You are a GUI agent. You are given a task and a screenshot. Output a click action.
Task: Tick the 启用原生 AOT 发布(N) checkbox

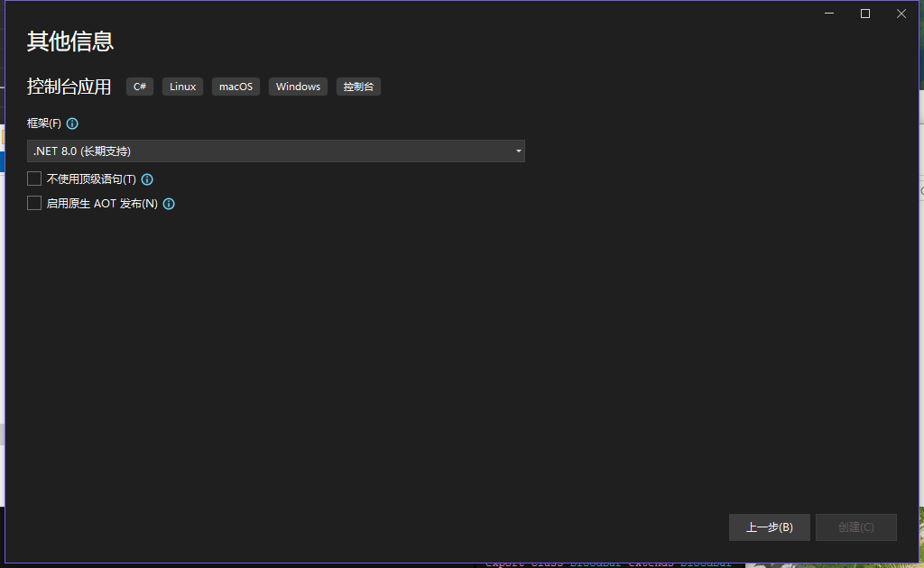click(x=34, y=203)
